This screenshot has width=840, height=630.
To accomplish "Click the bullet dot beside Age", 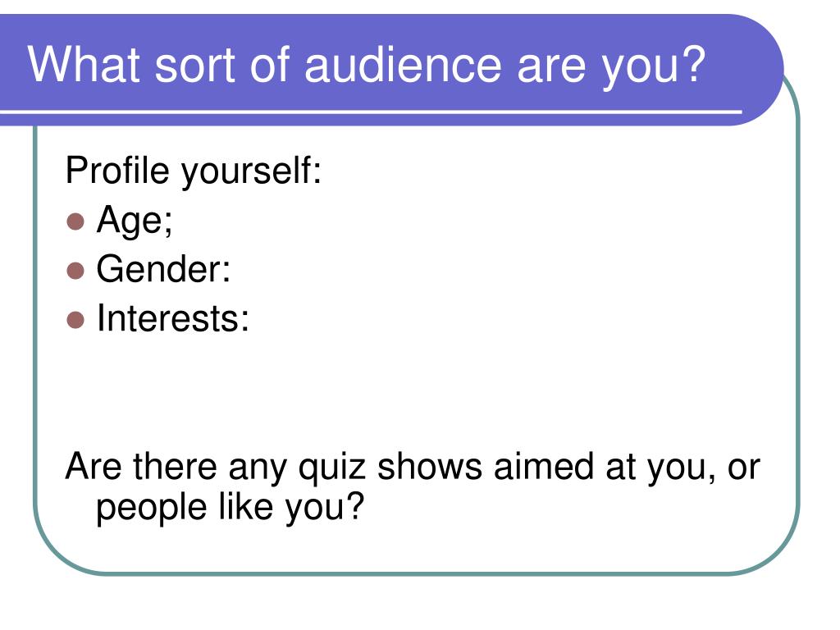I will coord(75,221).
